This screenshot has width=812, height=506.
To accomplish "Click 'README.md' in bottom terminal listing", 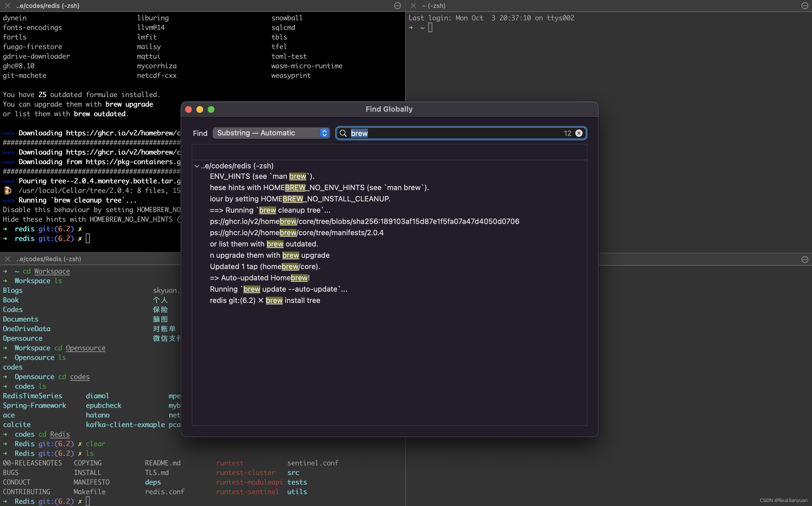I will [x=163, y=463].
